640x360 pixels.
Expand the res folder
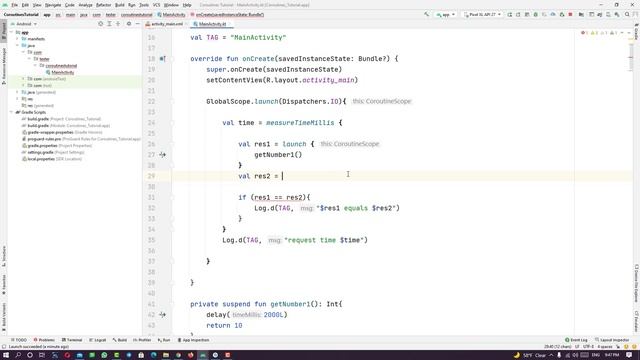18,99
